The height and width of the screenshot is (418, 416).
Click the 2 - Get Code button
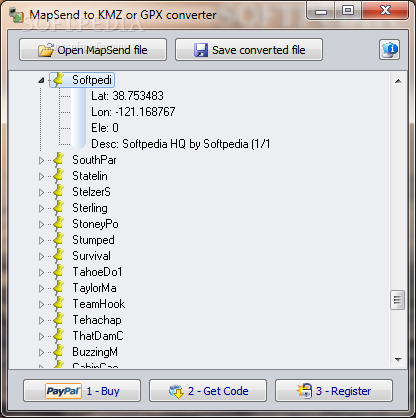(x=208, y=391)
